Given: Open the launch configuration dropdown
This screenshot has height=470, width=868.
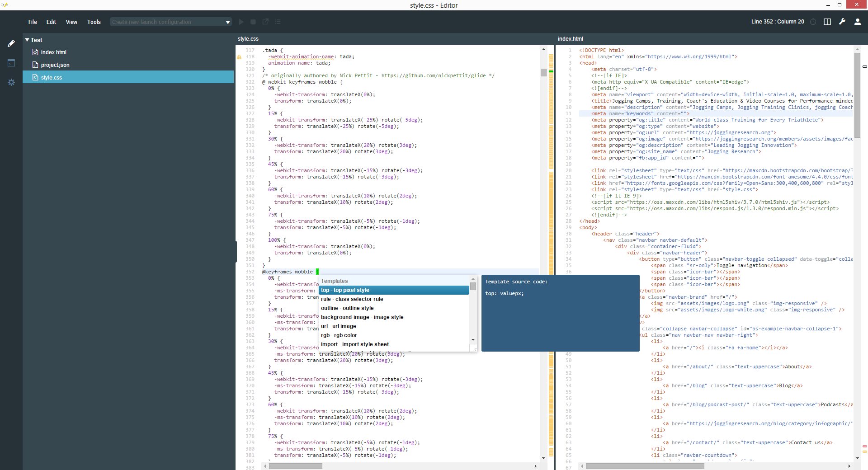Looking at the screenshot, I should click(227, 22).
